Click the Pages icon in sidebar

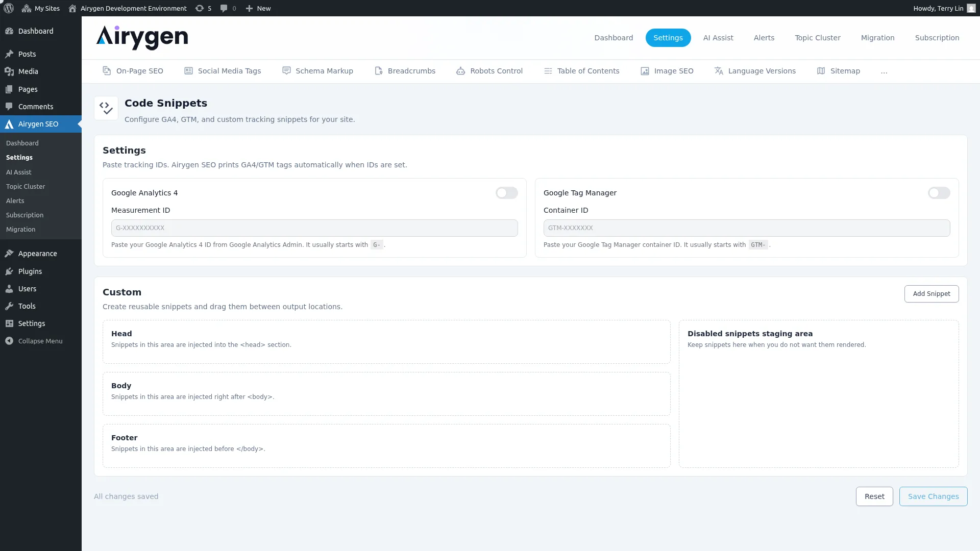point(9,89)
